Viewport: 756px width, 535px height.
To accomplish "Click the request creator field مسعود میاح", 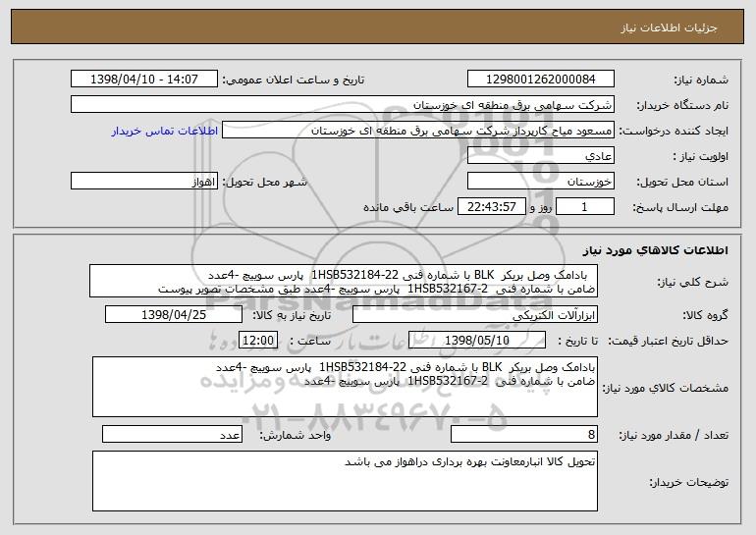I will (418, 131).
